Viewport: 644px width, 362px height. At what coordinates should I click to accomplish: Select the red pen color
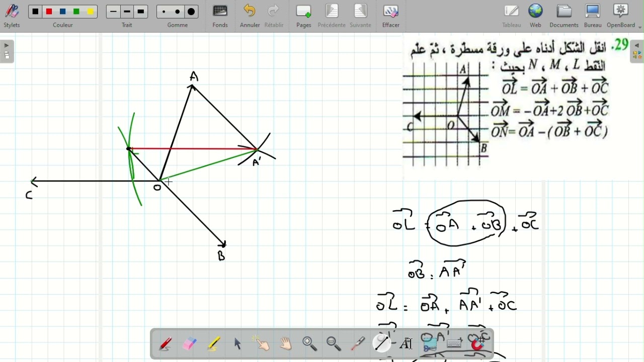pyautogui.click(x=49, y=12)
